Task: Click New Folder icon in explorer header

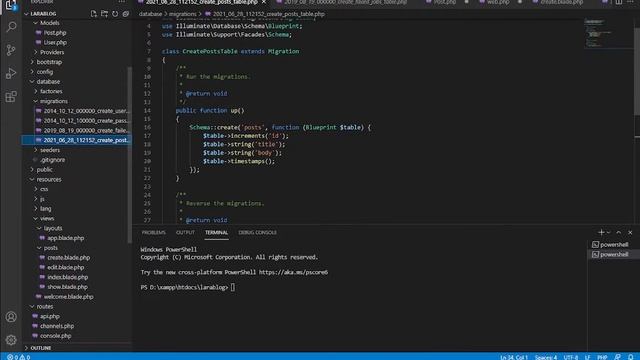Action: [104, 14]
